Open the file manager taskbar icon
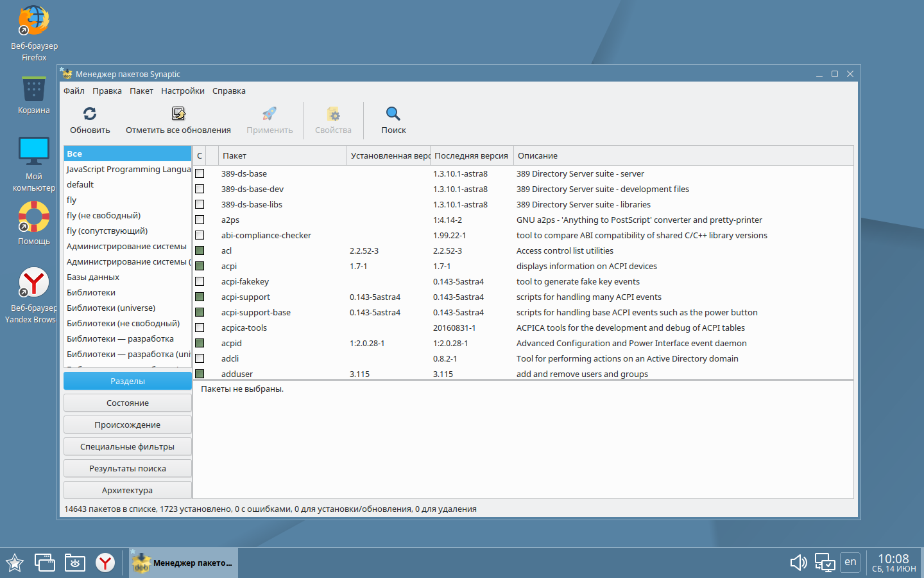This screenshot has width=924, height=578. click(75, 563)
